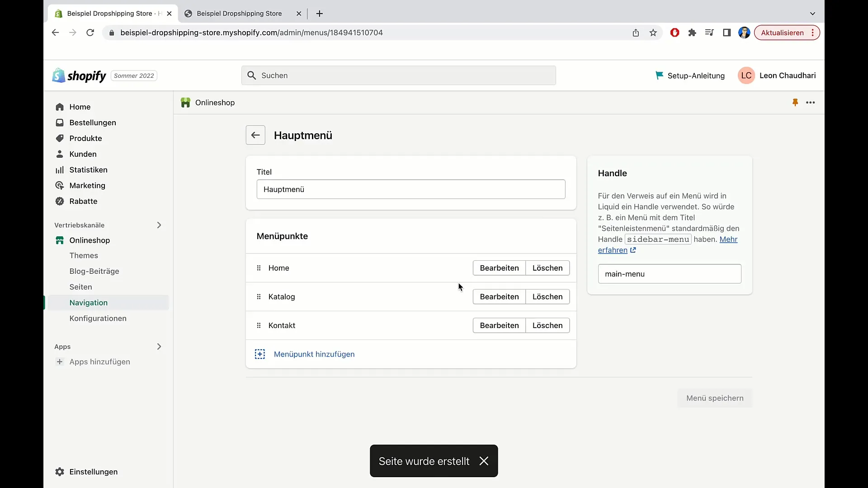This screenshot has height=488, width=868.
Task: Expand the Apps section chevron
Action: coord(159,346)
